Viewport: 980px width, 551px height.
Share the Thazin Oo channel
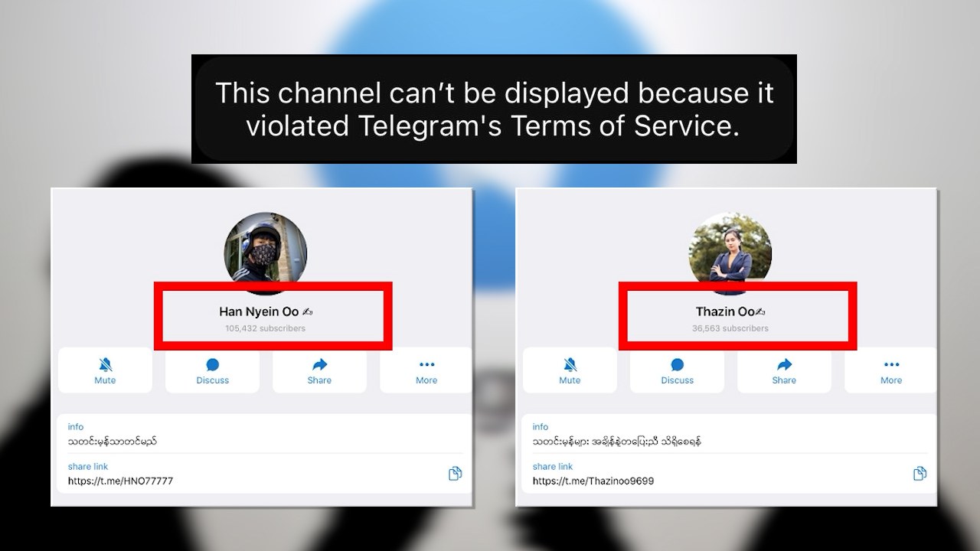[784, 370]
